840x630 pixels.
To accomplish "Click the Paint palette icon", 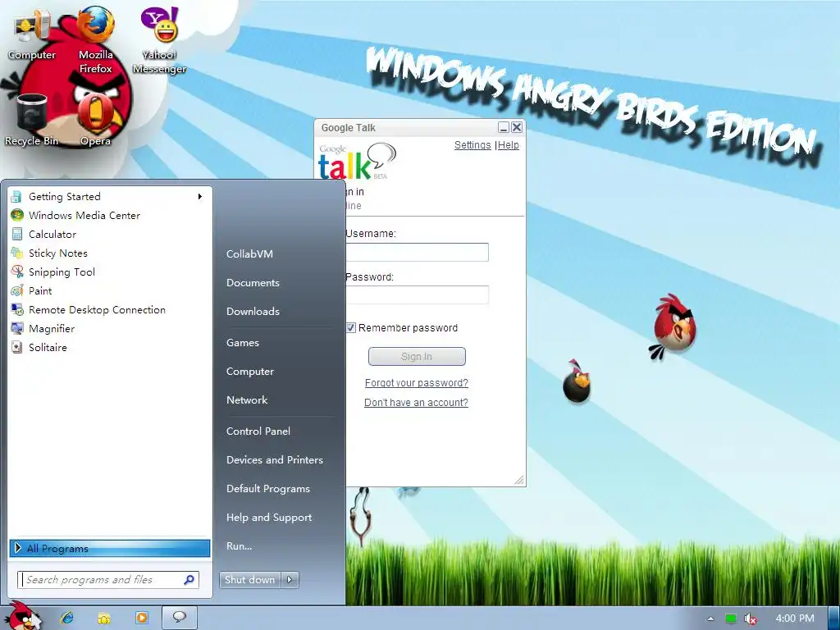I will [x=17, y=291].
